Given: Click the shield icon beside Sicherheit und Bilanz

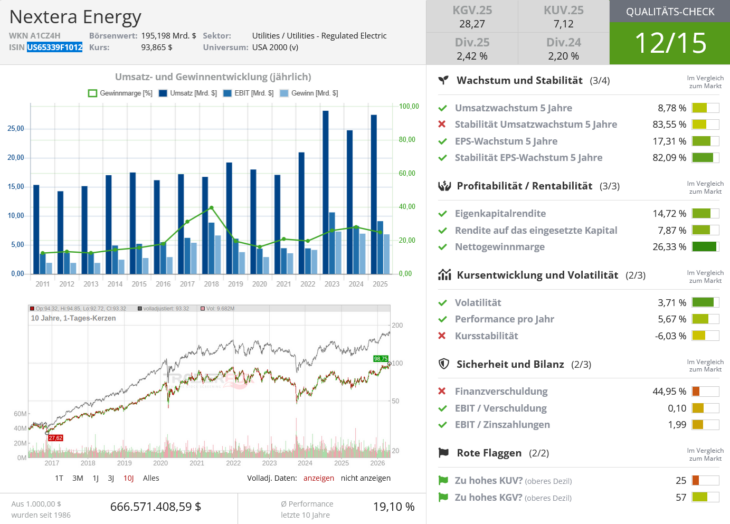Looking at the screenshot, I should 444,364.
